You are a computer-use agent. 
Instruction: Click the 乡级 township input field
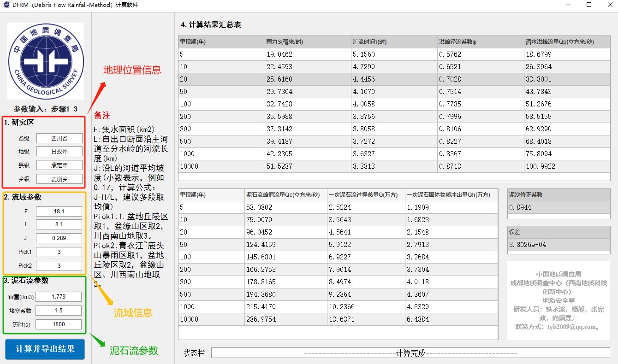click(x=59, y=179)
